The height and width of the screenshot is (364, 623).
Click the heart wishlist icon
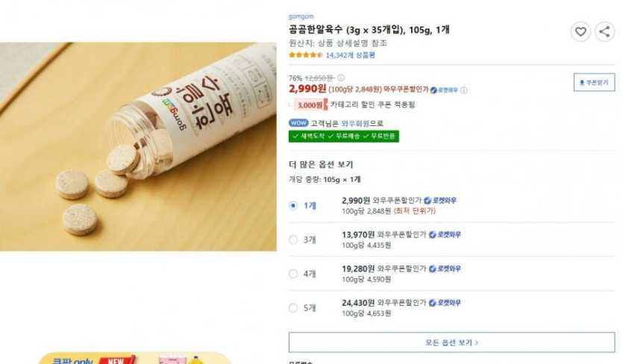pos(580,31)
